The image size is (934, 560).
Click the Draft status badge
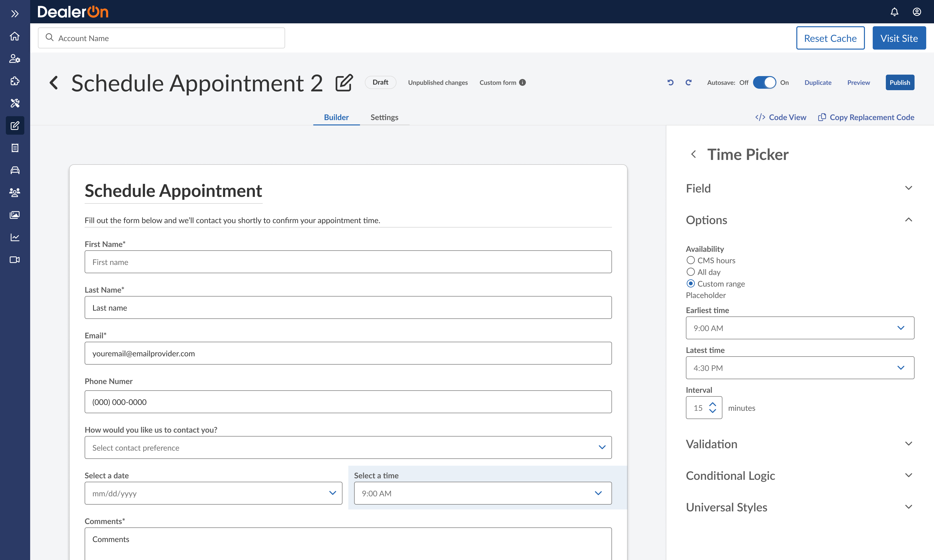coord(380,82)
